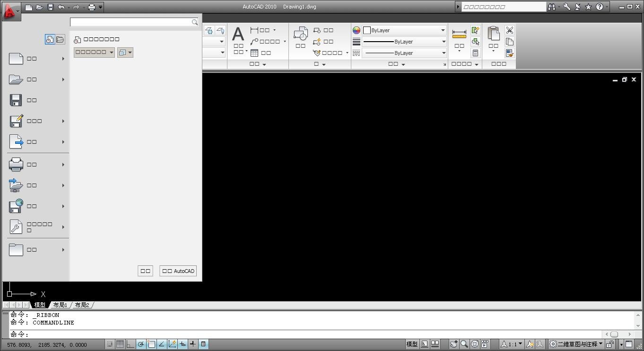Screen dimensions: 644x351
Task: Open SteeringWheels from status bar
Action: (474, 344)
